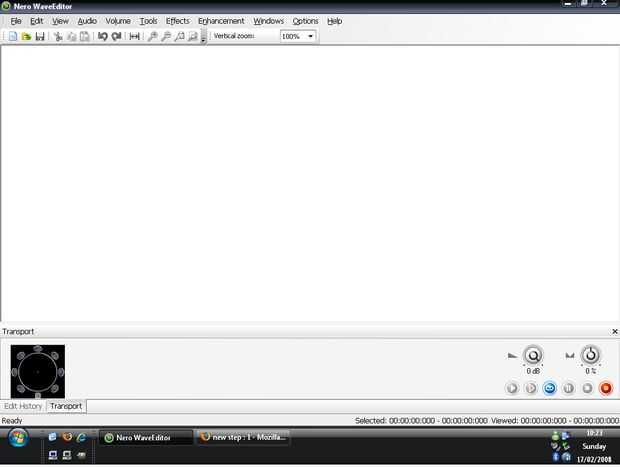The image size is (620, 467).
Task: Expand the toolbar overflow arrow
Action: tap(203, 37)
